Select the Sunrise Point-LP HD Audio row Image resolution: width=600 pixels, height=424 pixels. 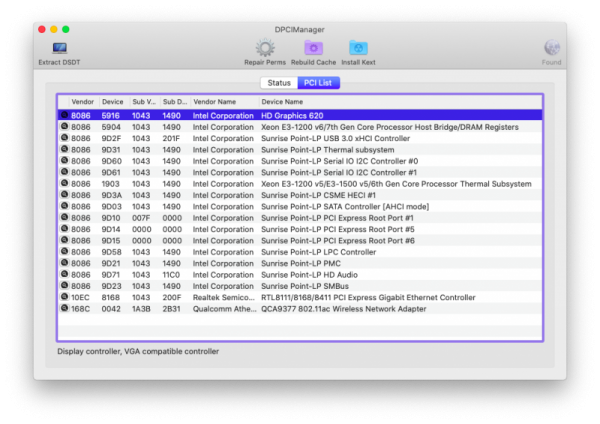(x=300, y=274)
